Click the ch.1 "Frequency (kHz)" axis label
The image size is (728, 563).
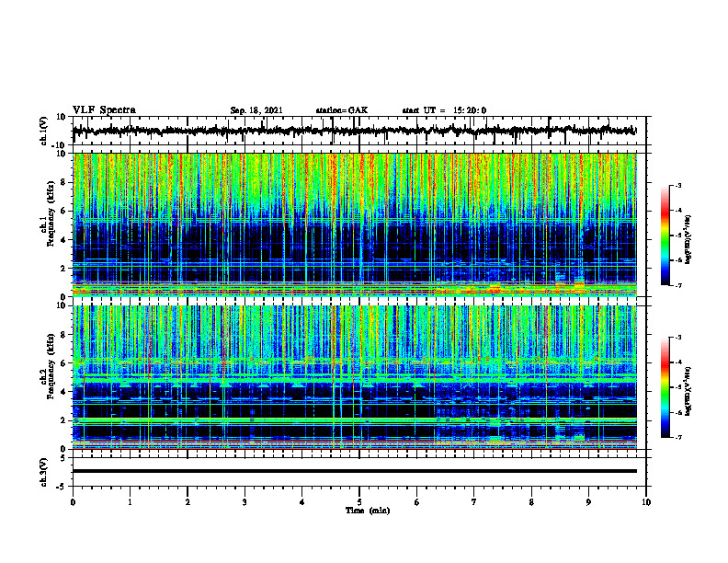pos(51,213)
